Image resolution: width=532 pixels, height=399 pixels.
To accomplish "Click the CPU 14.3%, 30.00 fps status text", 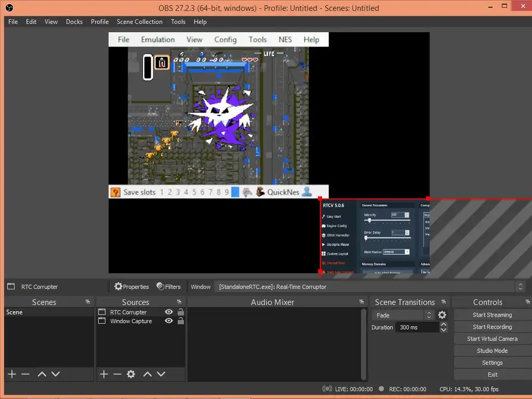I will click(x=469, y=389).
